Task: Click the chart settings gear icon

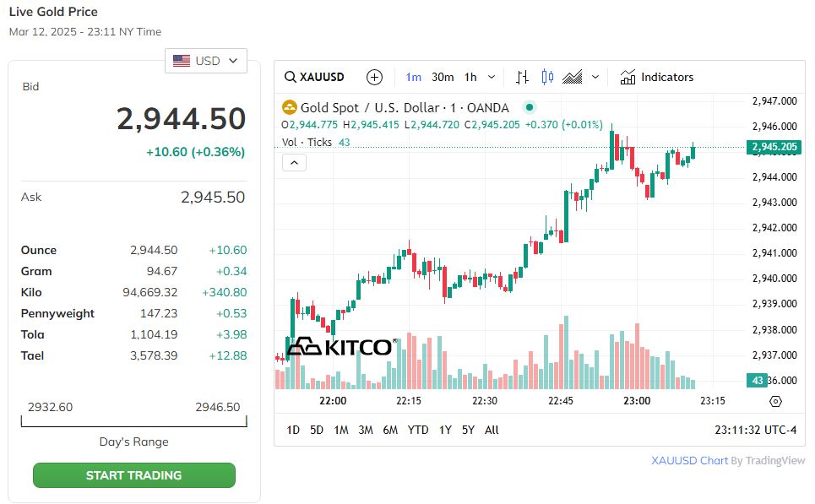Action: pos(776,401)
